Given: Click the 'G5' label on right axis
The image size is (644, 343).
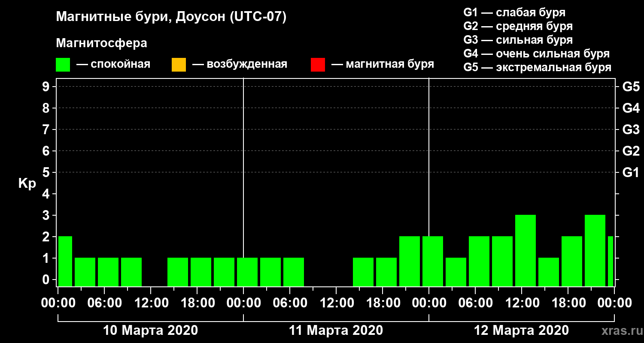Looking at the screenshot, I should [631, 87].
